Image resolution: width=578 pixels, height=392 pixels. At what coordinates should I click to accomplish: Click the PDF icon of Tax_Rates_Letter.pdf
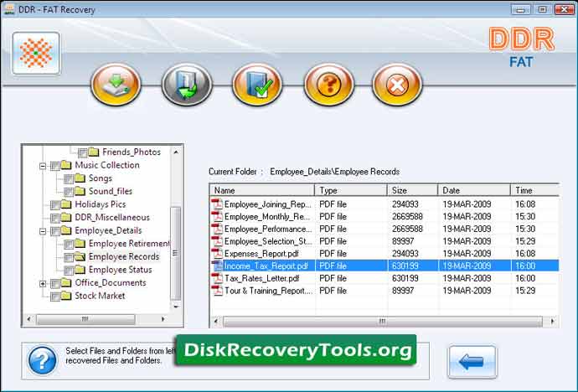pyautogui.click(x=217, y=278)
